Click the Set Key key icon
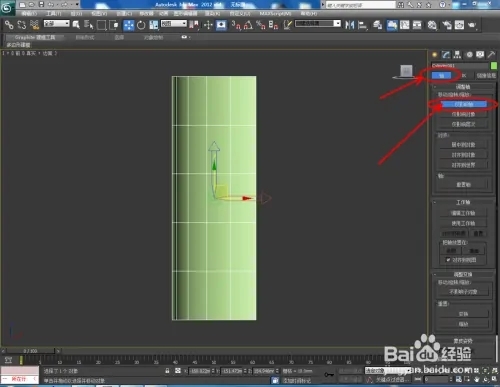This screenshot has height=387, width=500. pyautogui.click(x=329, y=375)
